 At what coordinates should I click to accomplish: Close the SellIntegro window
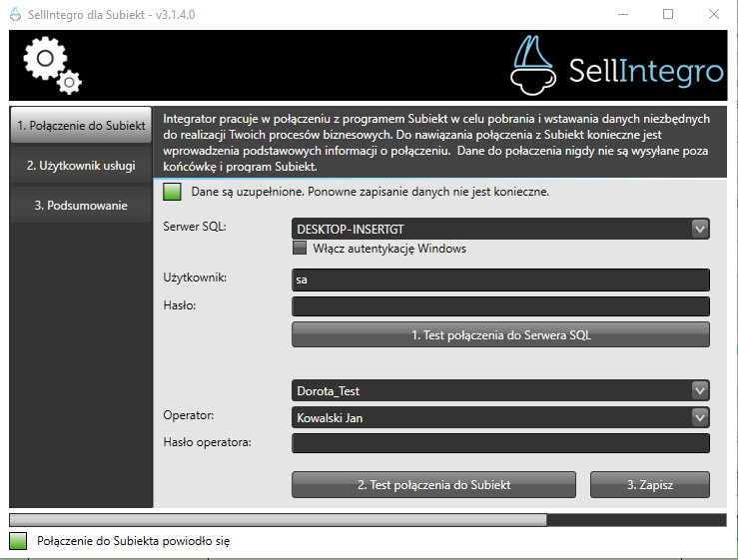click(713, 14)
